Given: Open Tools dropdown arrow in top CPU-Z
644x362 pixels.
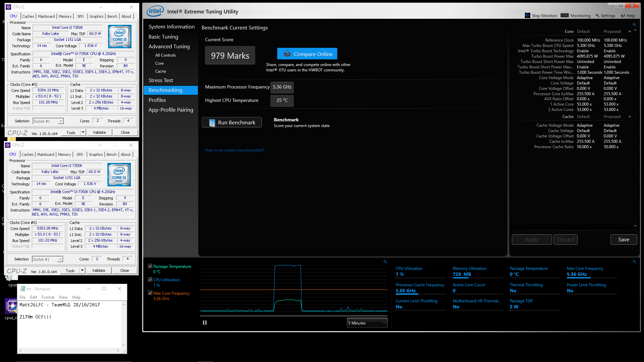Looking at the screenshot, I should pos(83,132).
